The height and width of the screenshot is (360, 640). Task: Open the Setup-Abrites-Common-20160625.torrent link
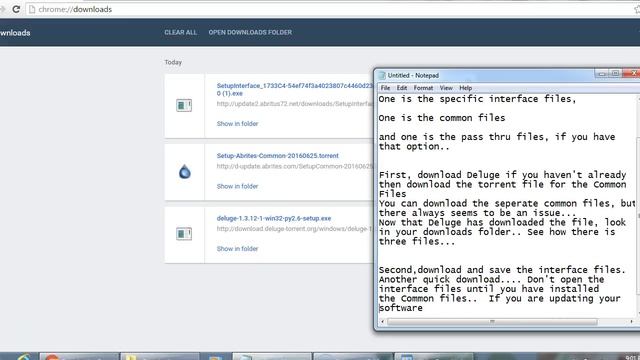pos(278,156)
